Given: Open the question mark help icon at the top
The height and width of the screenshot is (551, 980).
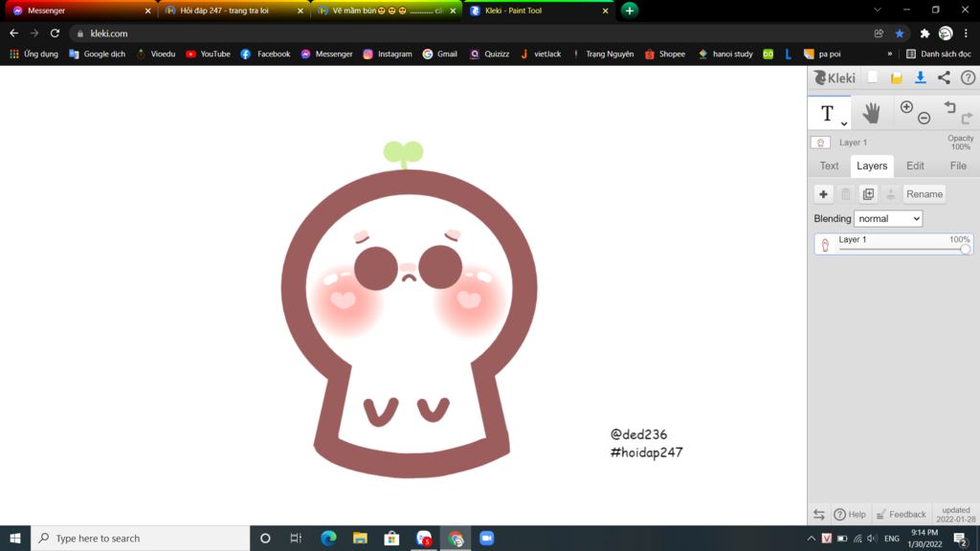Looking at the screenshot, I should coord(968,77).
